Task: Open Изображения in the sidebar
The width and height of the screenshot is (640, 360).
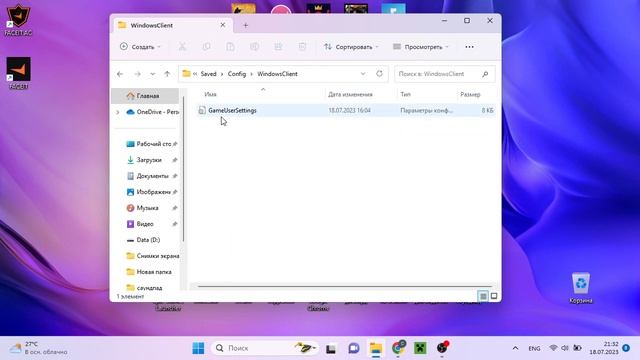Action: click(x=151, y=192)
